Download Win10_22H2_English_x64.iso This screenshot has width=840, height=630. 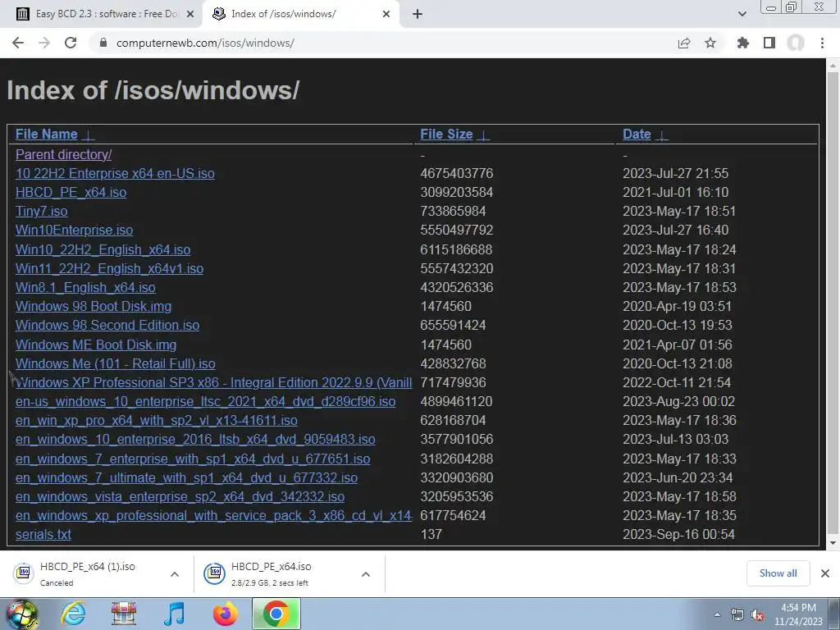(103, 249)
